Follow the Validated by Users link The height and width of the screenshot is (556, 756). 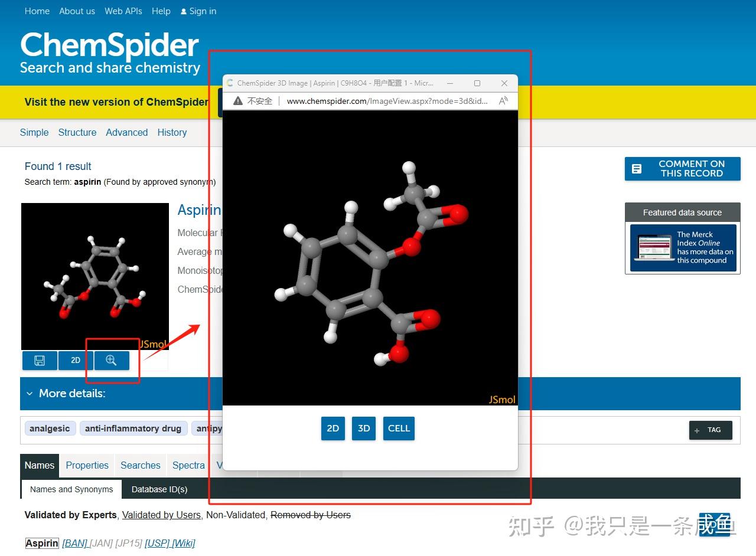(x=161, y=515)
